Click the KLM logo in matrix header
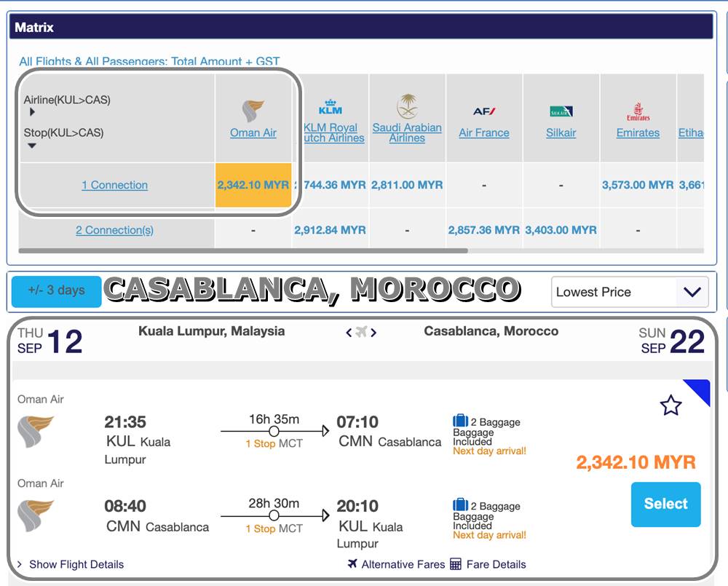Viewport: 728px width, 586px height. pyautogui.click(x=330, y=107)
